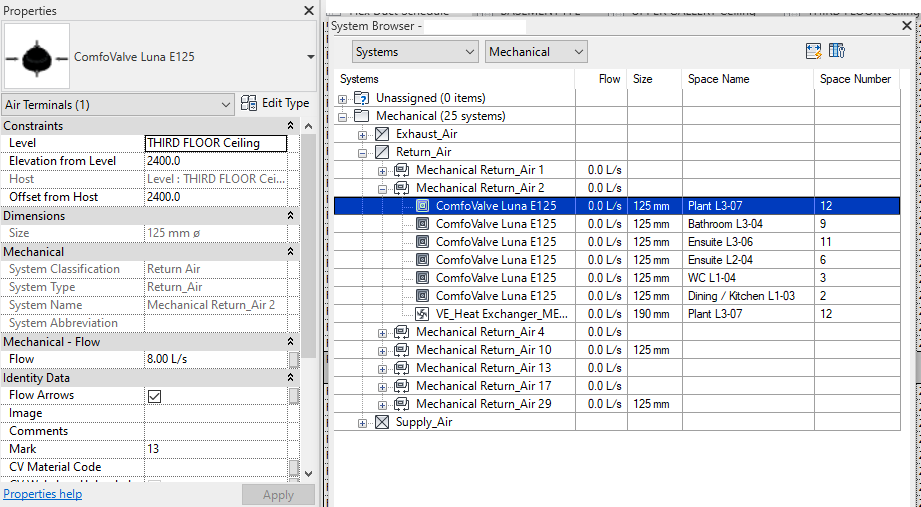921x507 pixels.
Task: Click the Properties scrollbar up arrow
Action: pyautogui.click(x=309, y=126)
